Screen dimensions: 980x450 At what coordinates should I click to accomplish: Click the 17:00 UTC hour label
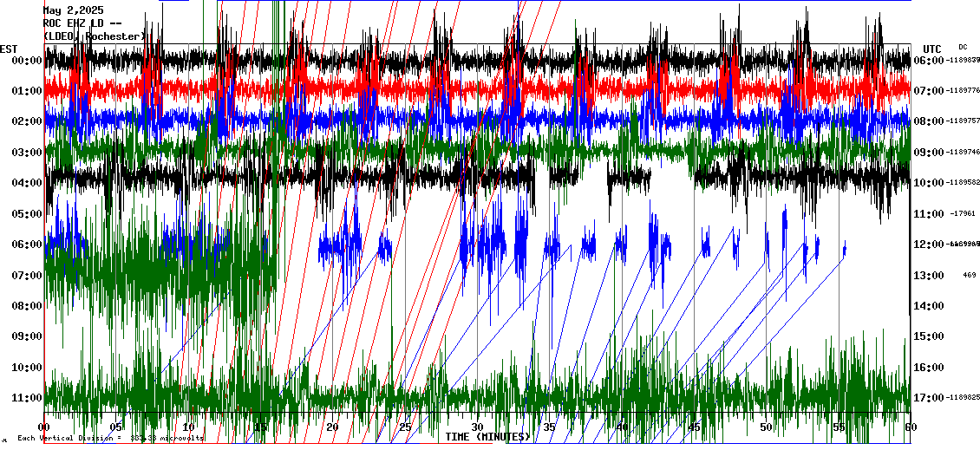(931, 398)
